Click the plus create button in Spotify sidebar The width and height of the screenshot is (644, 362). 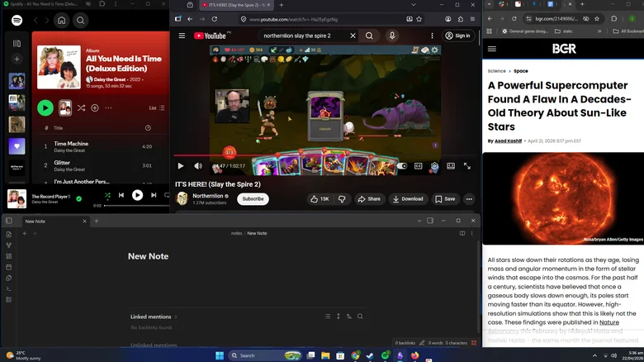click(x=17, y=59)
